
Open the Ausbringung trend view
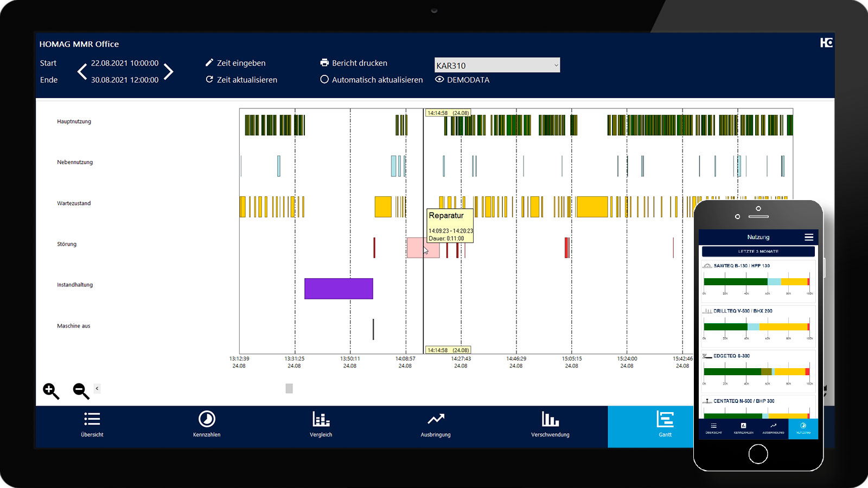(436, 424)
